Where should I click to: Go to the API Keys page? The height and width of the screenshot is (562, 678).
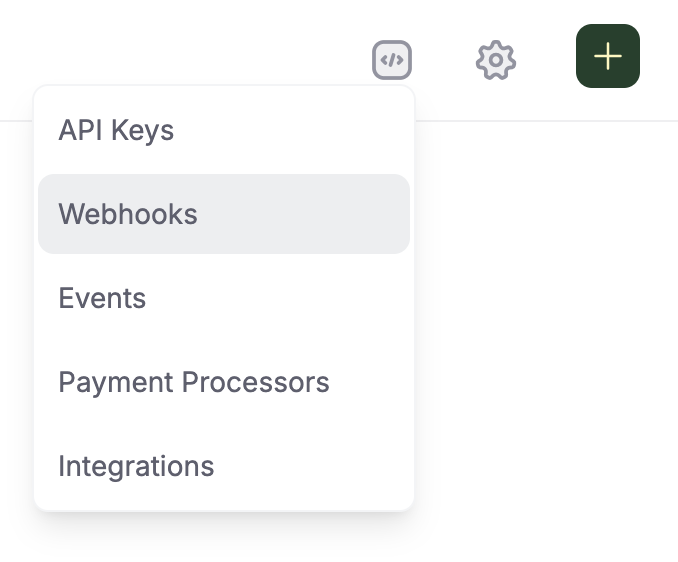pyautogui.click(x=224, y=130)
